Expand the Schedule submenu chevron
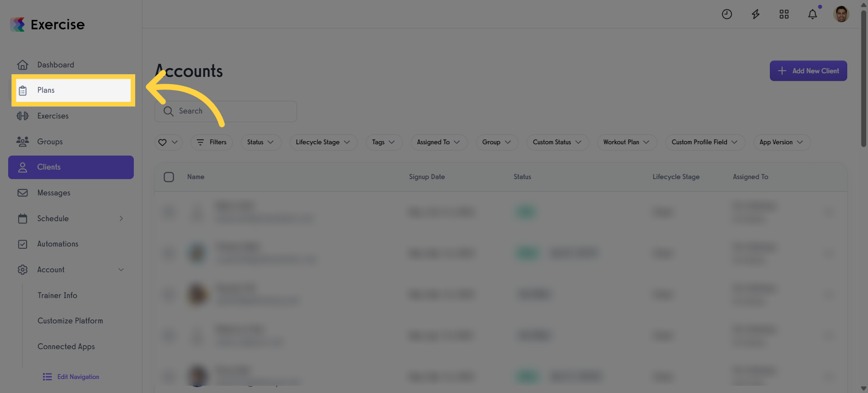Image resolution: width=868 pixels, height=393 pixels. [121, 218]
